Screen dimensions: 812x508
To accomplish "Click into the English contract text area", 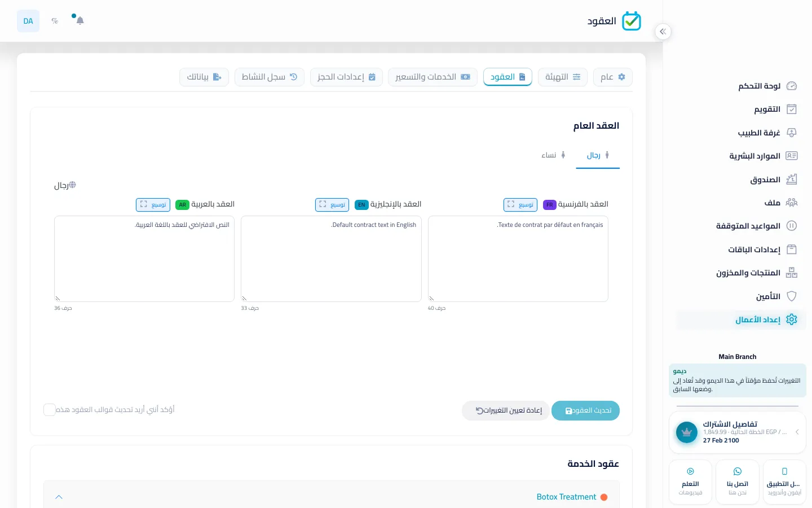I will click(331, 259).
